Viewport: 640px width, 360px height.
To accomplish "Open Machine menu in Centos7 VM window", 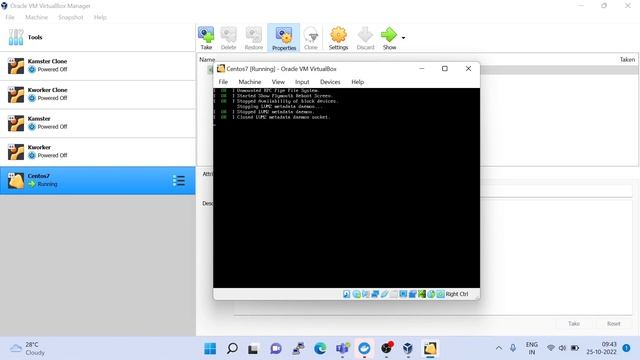I will 250,82.
